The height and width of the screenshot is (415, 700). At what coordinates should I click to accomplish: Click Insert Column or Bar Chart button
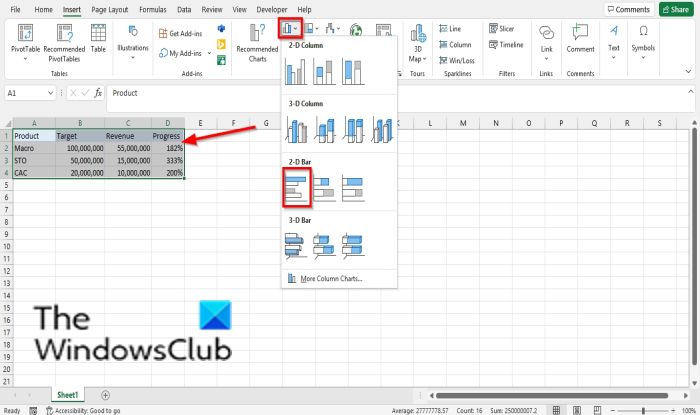click(x=290, y=29)
